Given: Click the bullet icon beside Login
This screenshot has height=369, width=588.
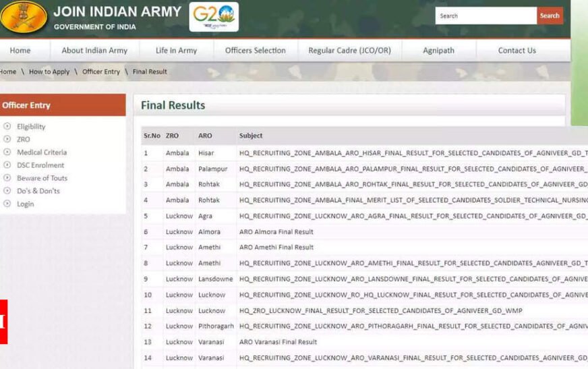Looking at the screenshot, I should [x=7, y=204].
